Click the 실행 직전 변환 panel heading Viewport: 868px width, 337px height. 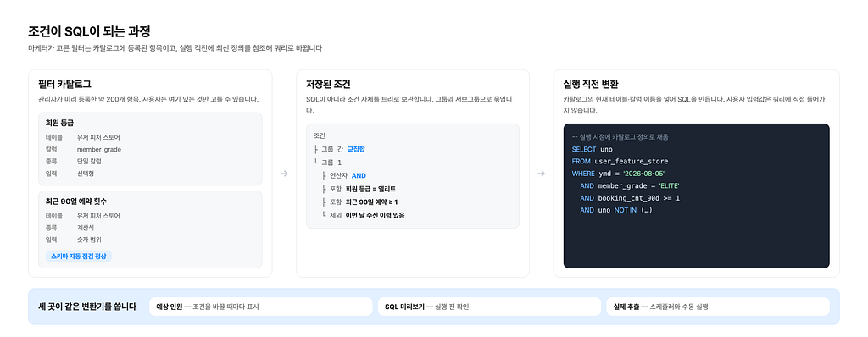tap(591, 85)
